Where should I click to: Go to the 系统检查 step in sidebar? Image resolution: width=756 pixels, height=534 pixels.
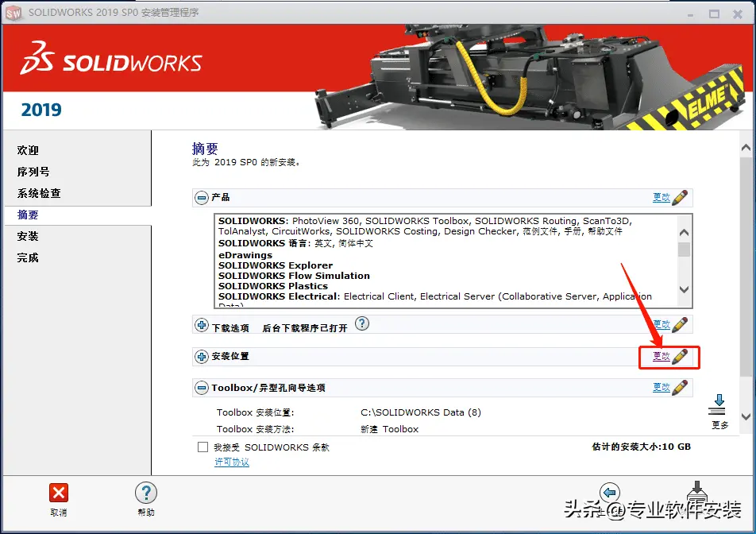[x=39, y=193]
